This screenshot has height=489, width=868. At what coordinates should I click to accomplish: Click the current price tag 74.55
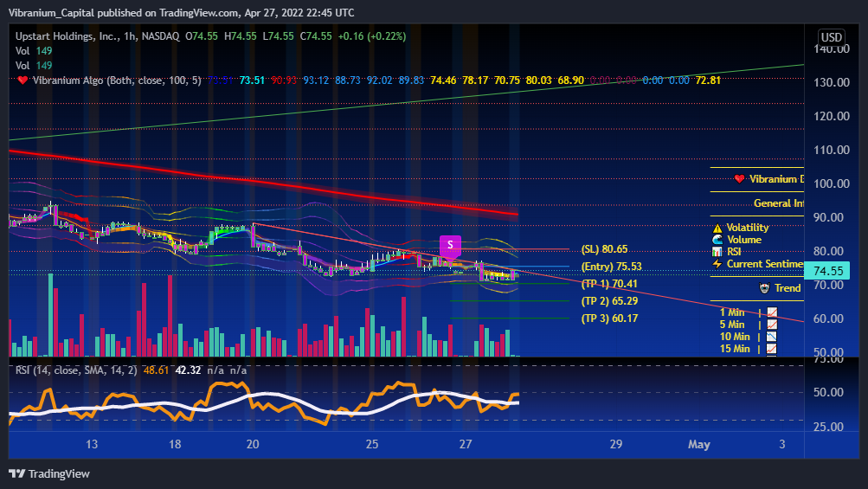tap(826, 271)
